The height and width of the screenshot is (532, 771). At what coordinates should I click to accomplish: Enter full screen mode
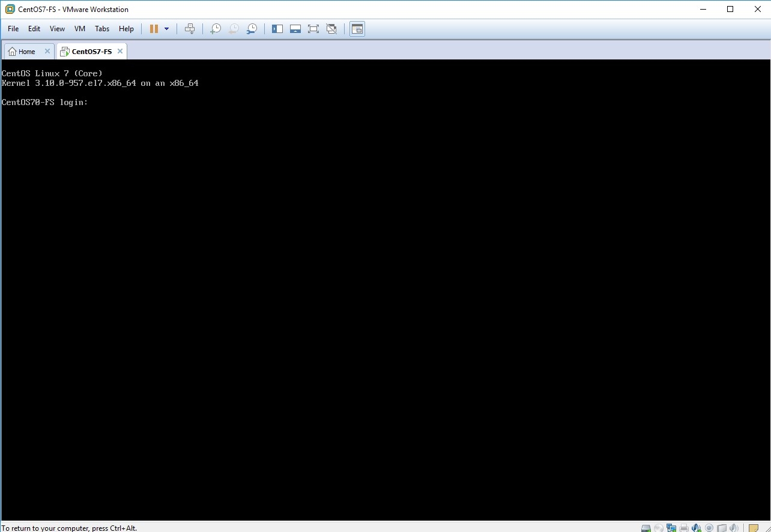[313, 29]
